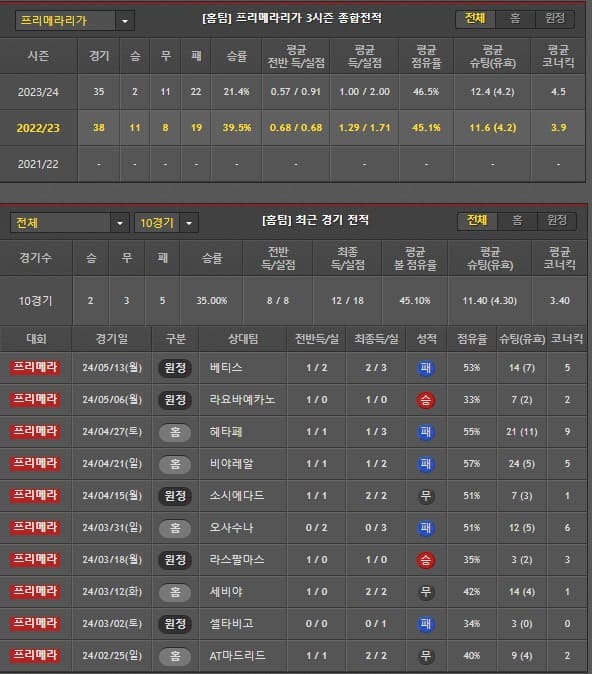Image resolution: width=592 pixels, height=674 pixels.
Task: Click 패 result badge for 헤타페 match
Action: [x=426, y=432]
